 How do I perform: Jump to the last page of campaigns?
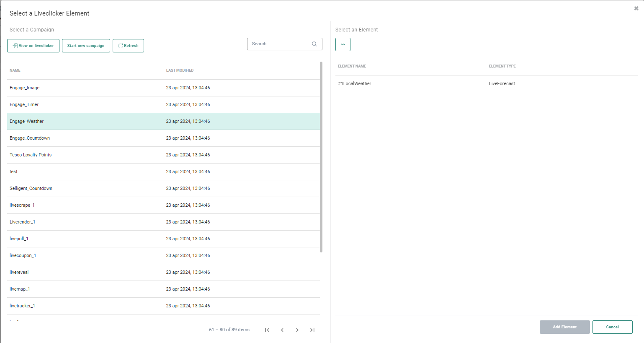point(312,330)
